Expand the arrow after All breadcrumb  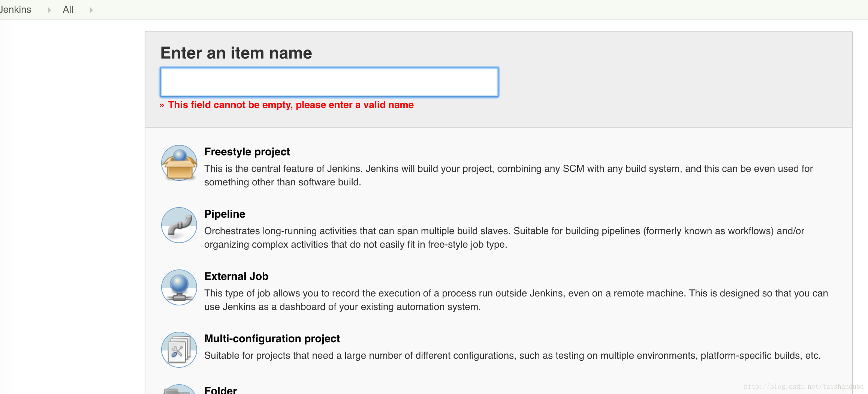91,10
